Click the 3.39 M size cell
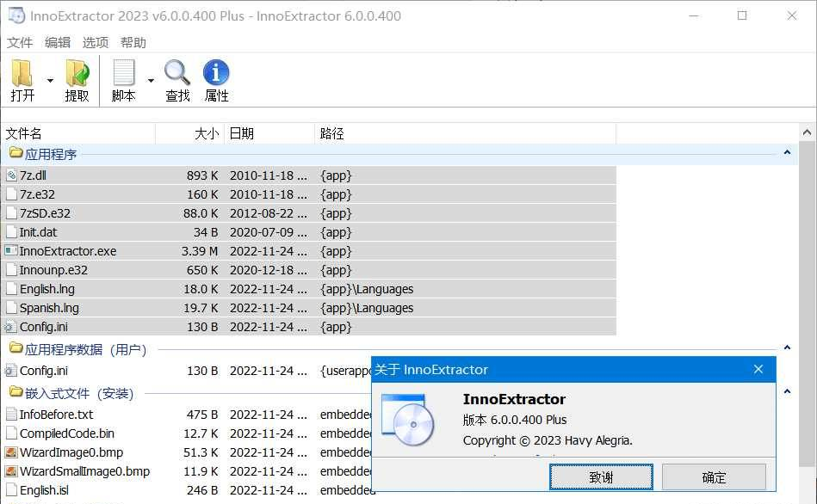This screenshot has height=504, width=817. (x=200, y=251)
